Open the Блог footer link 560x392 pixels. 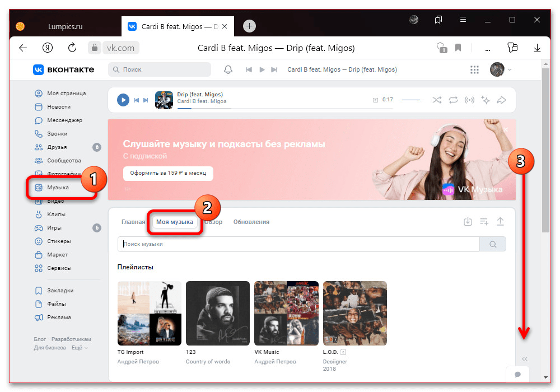[x=40, y=339]
